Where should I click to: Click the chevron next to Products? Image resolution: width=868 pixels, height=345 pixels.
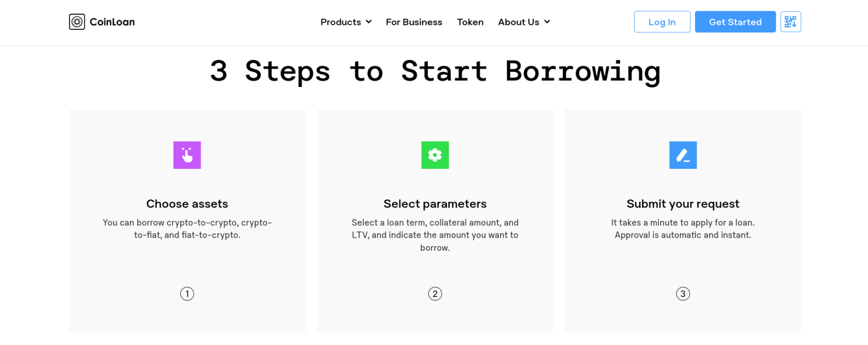(368, 22)
